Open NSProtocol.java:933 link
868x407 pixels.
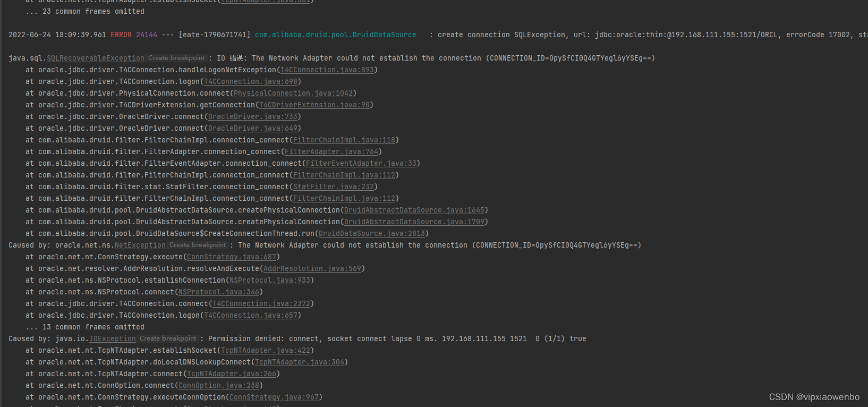coord(270,281)
